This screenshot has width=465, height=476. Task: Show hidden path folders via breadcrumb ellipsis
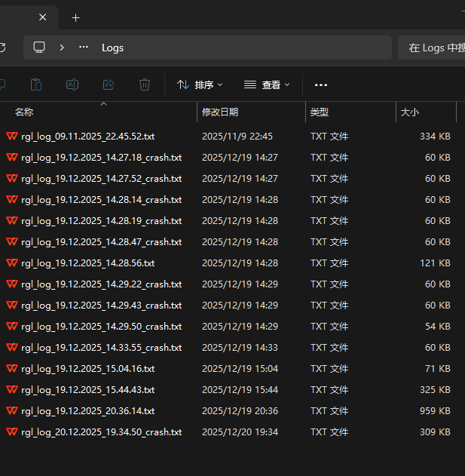click(x=84, y=48)
